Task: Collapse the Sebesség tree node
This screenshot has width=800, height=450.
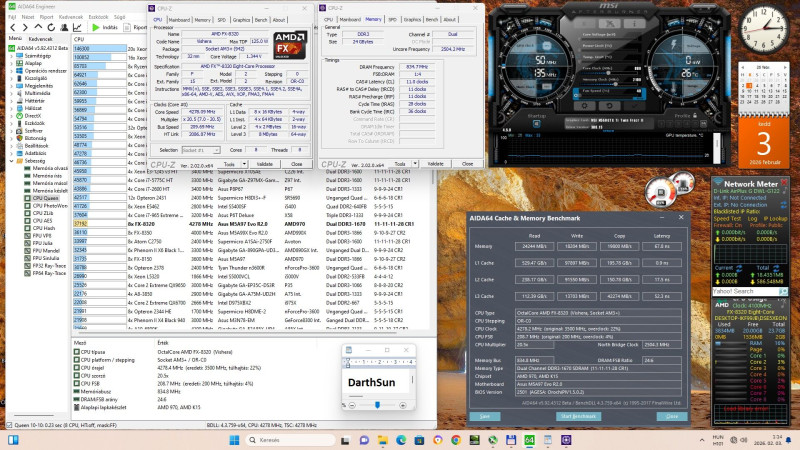Action: coord(11,161)
